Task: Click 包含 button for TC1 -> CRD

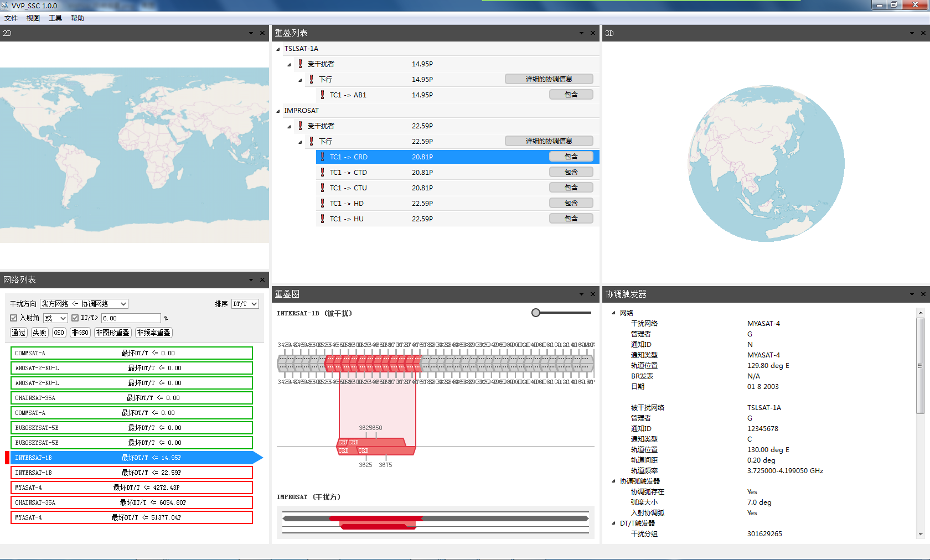Action: 571,157
